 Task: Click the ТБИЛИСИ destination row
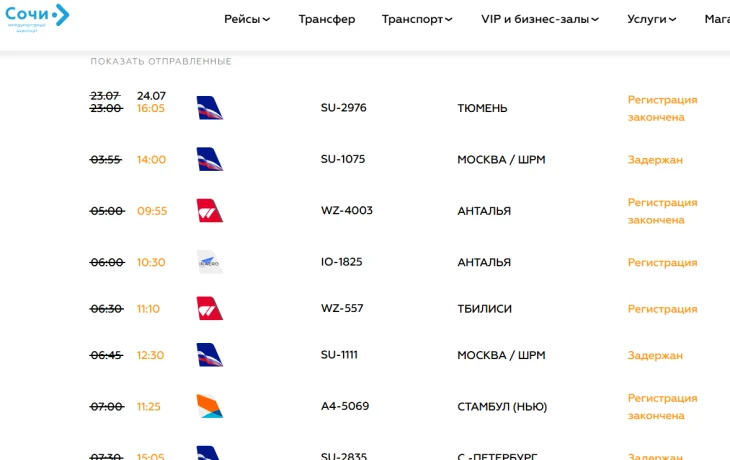(x=484, y=309)
